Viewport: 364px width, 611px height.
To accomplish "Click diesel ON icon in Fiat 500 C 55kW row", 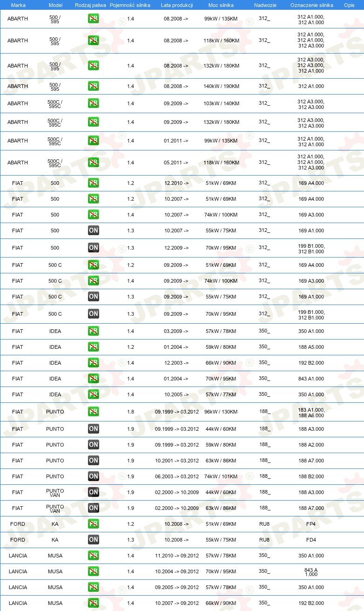I will pyautogui.click(x=94, y=297).
